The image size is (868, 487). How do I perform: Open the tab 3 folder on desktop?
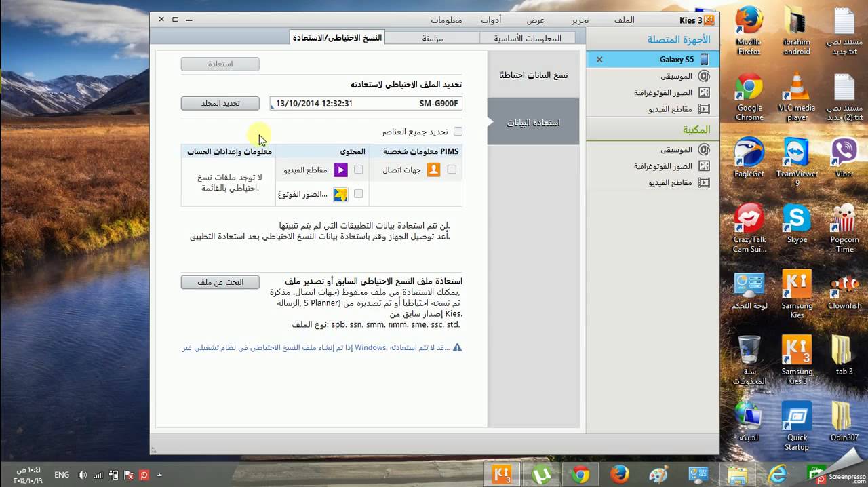tap(844, 356)
